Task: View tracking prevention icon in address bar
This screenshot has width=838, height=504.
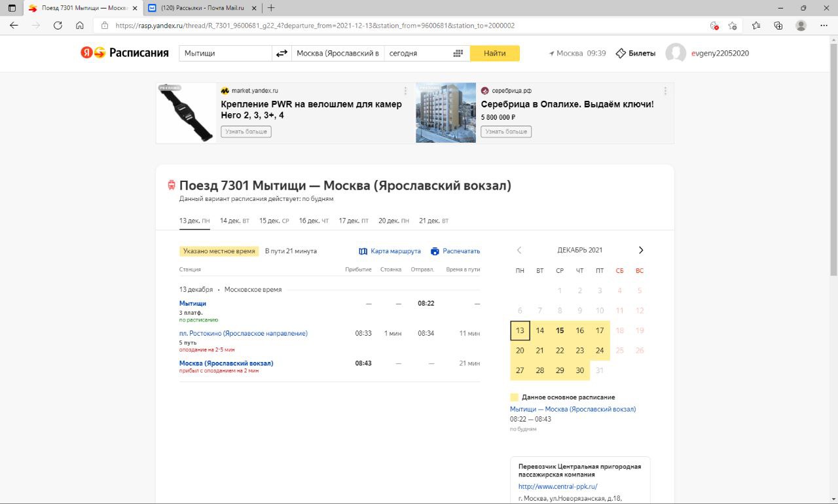Action: [714, 26]
